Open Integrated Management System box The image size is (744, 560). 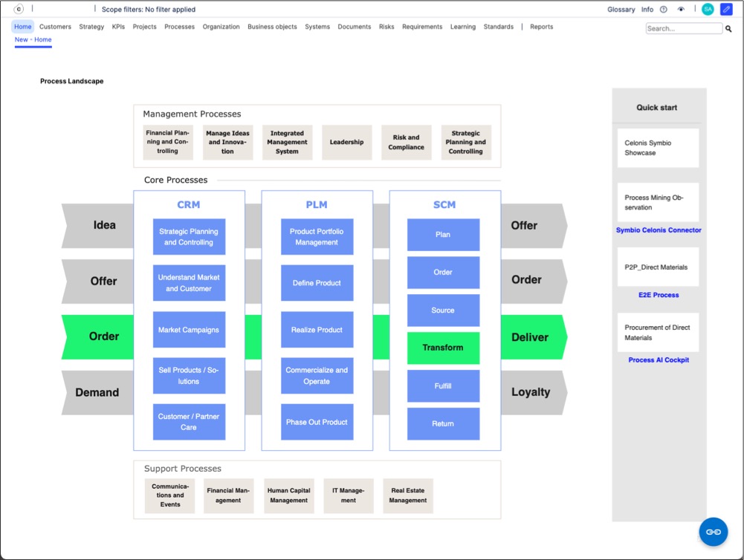point(287,143)
